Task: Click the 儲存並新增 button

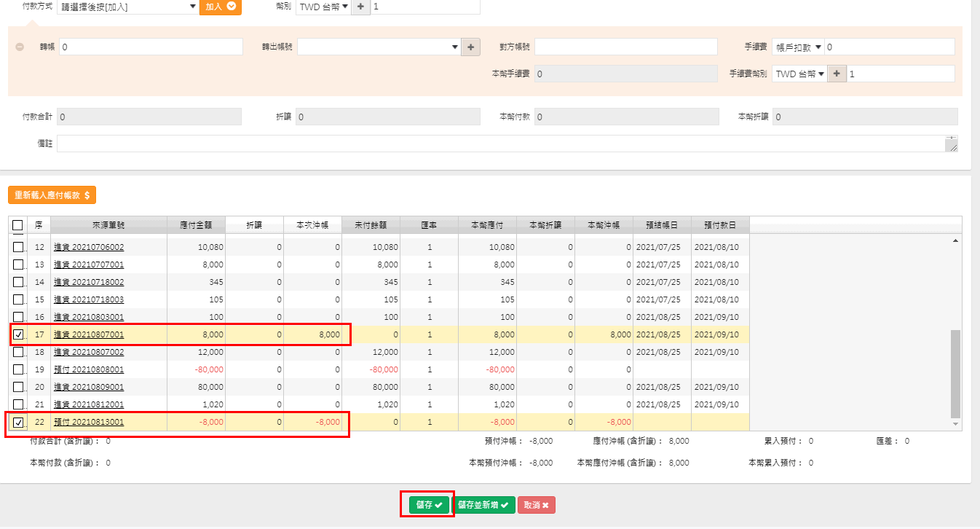Action: (x=483, y=505)
